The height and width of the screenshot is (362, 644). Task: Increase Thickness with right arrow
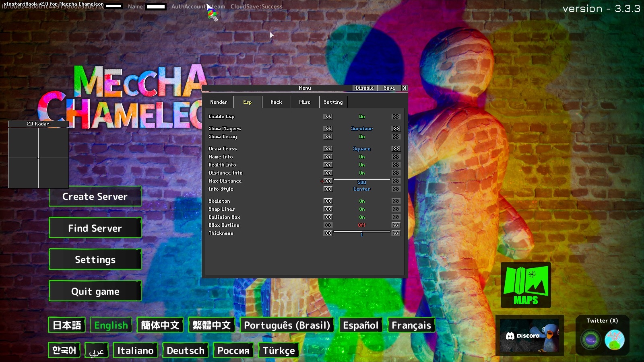click(x=396, y=233)
